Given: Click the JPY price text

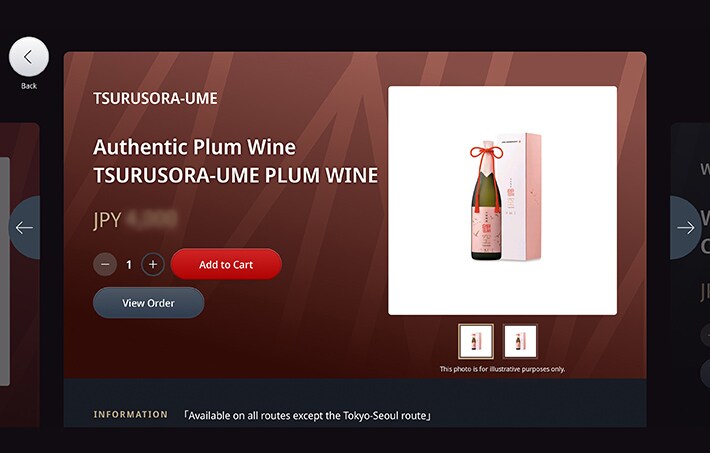Looking at the screenshot, I should [135, 220].
